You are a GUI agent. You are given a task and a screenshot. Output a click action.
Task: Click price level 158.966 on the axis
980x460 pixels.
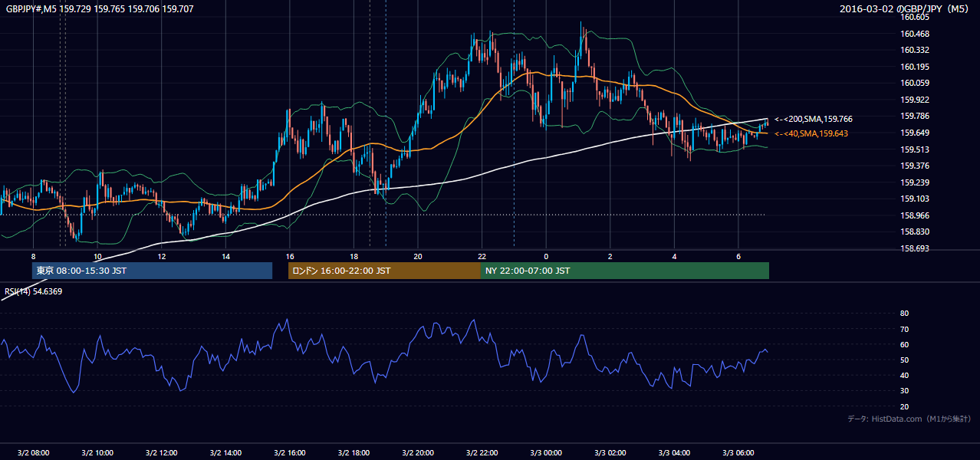coord(915,215)
